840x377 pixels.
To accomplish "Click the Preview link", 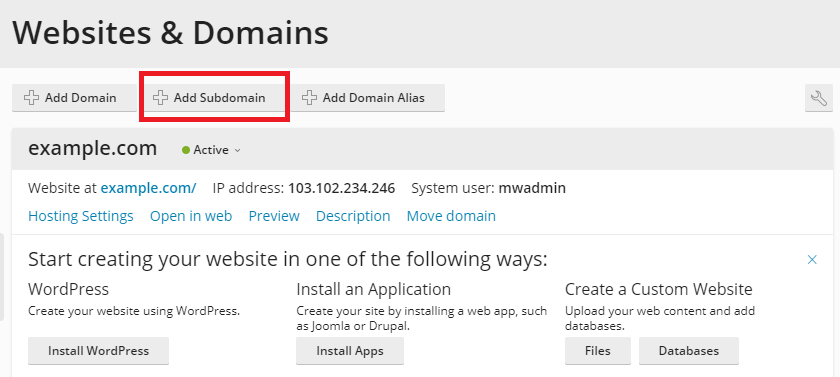I will (274, 216).
